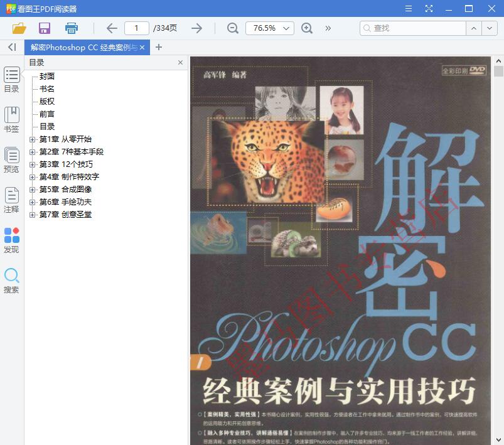This screenshot has height=445, width=504.
Task: Expand 第2章 7种基本手段 tree node
Action: [x=32, y=152]
